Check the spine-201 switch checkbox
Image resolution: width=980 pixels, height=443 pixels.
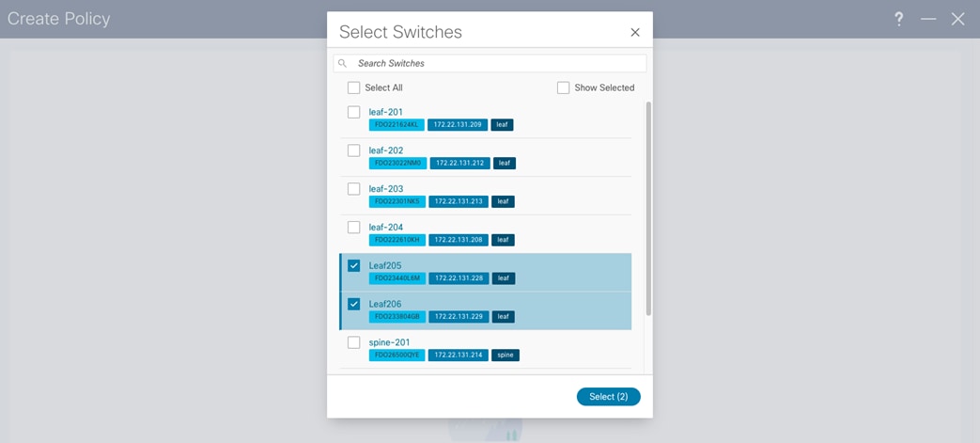(x=353, y=341)
